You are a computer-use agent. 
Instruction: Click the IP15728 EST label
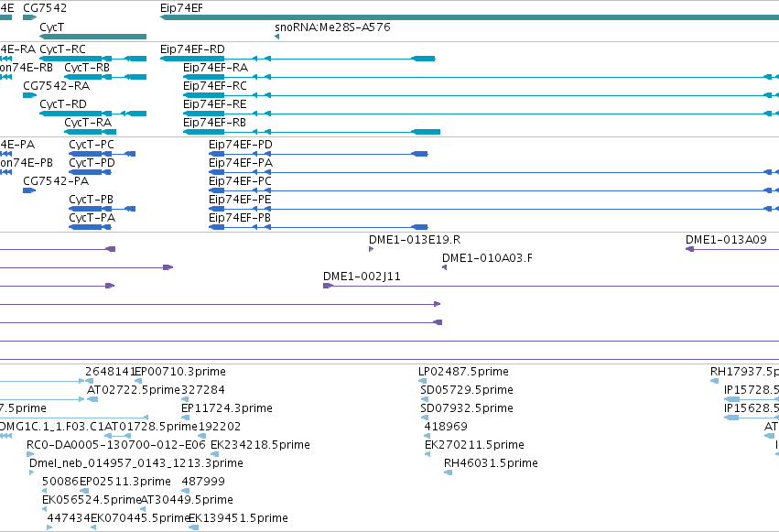click(x=752, y=390)
